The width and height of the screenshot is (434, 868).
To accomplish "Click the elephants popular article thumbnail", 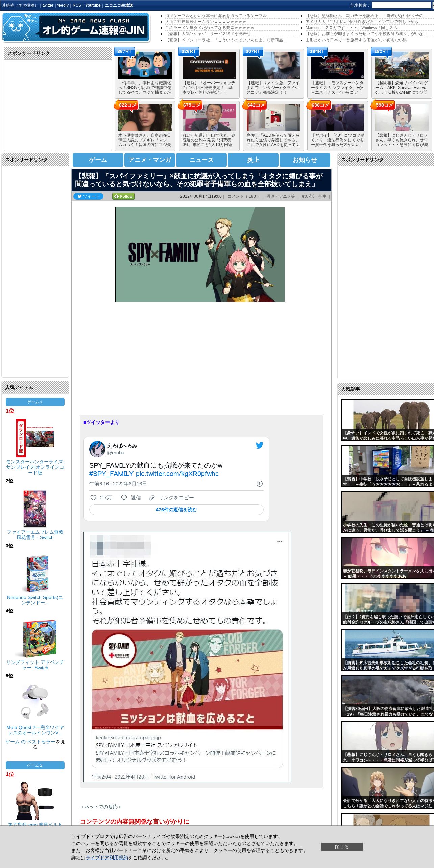I will [x=388, y=420].
